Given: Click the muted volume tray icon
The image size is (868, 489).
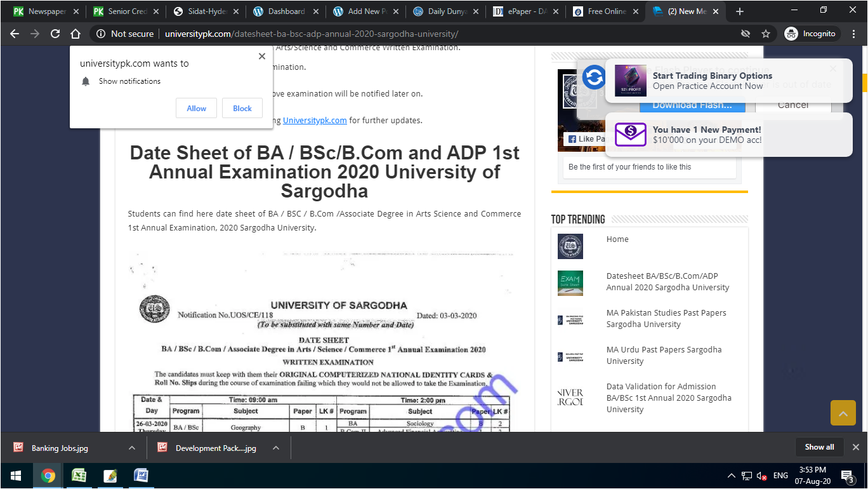Looking at the screenshot, I should click(761, 476).
